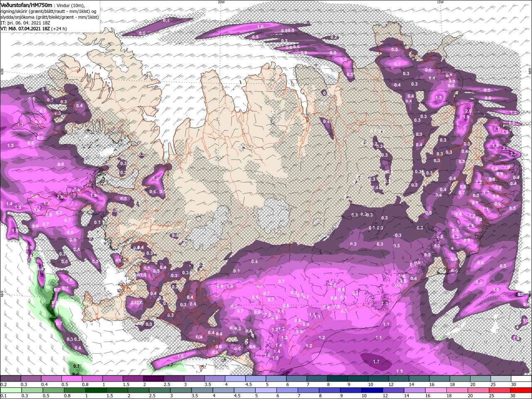Click the 'Veðurstofan/HM750m' title text
Screen dimensions: 532x399
coord(26,5)
